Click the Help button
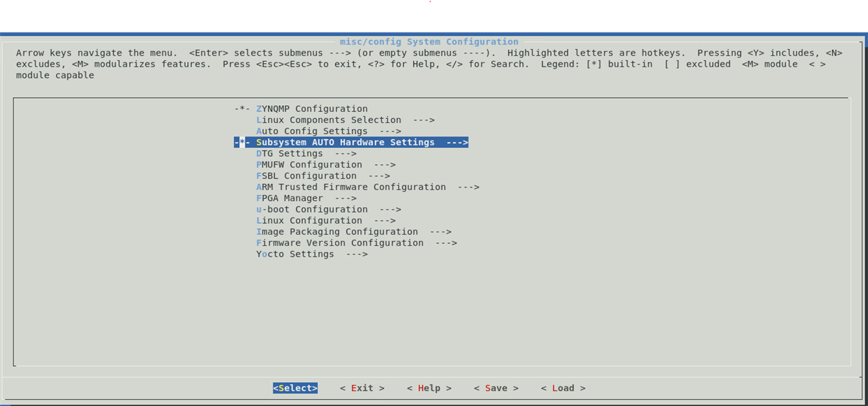Screen dimensions: 868x406 tap(429, 388)
